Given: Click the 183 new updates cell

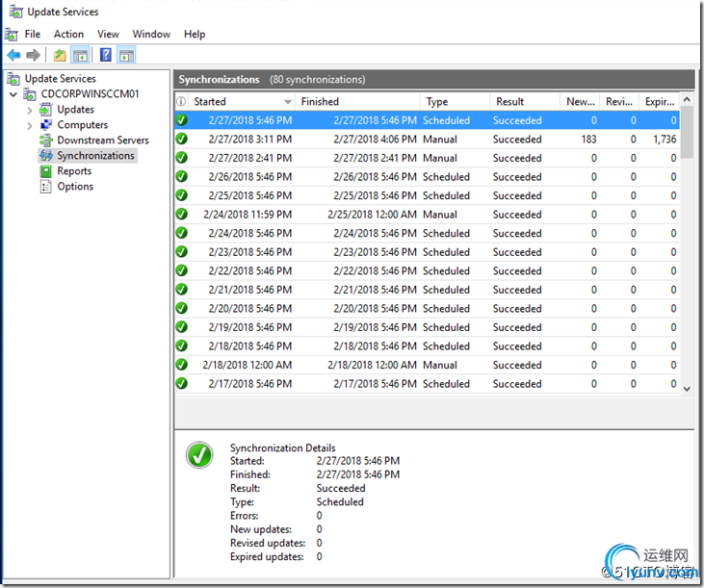Looking at the screenshot, I should [588, 139].
